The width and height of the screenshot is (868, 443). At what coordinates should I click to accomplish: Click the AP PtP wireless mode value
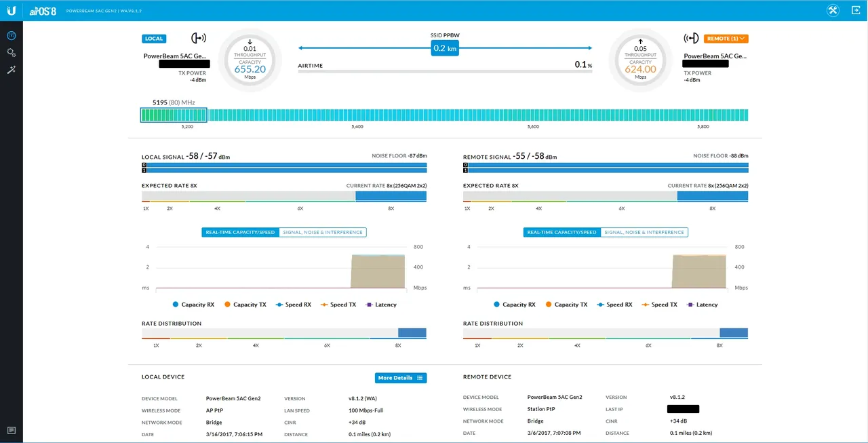pos(216,410)
